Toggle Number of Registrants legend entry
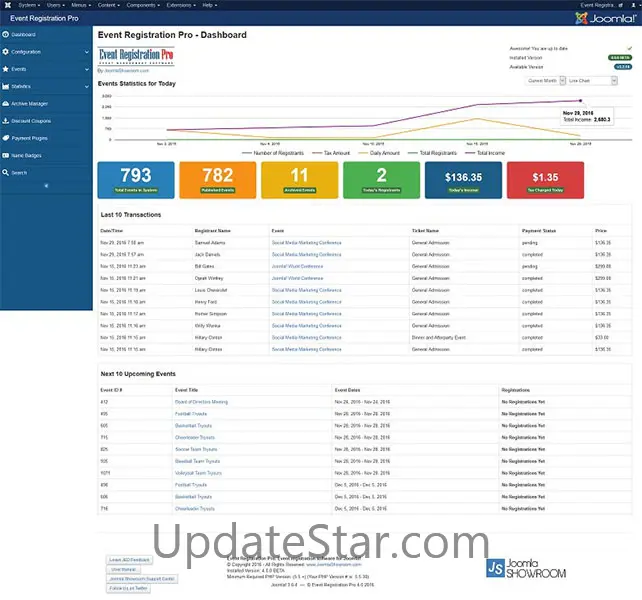 tap(273, 153)
